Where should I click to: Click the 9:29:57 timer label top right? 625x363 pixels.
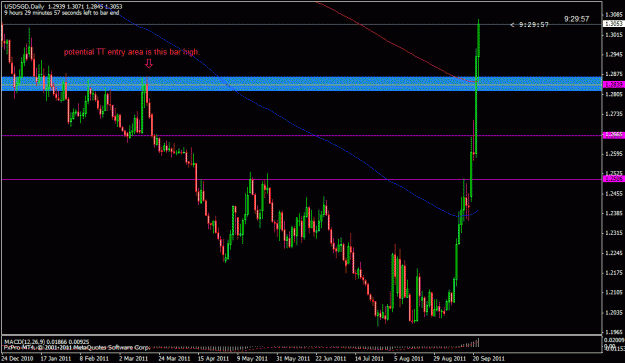(576, 19)
